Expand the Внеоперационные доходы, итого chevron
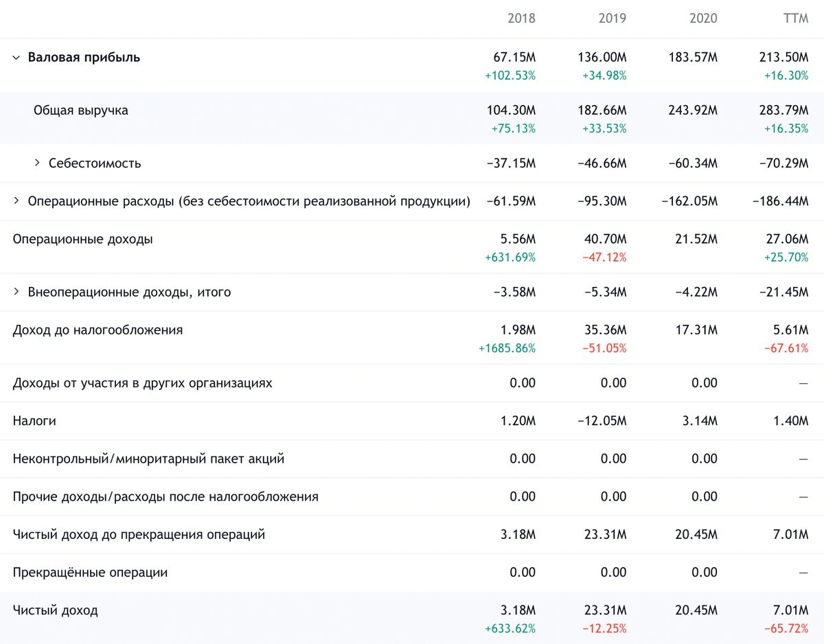Viewport: 824px width, 644px height. click(16, 292)
